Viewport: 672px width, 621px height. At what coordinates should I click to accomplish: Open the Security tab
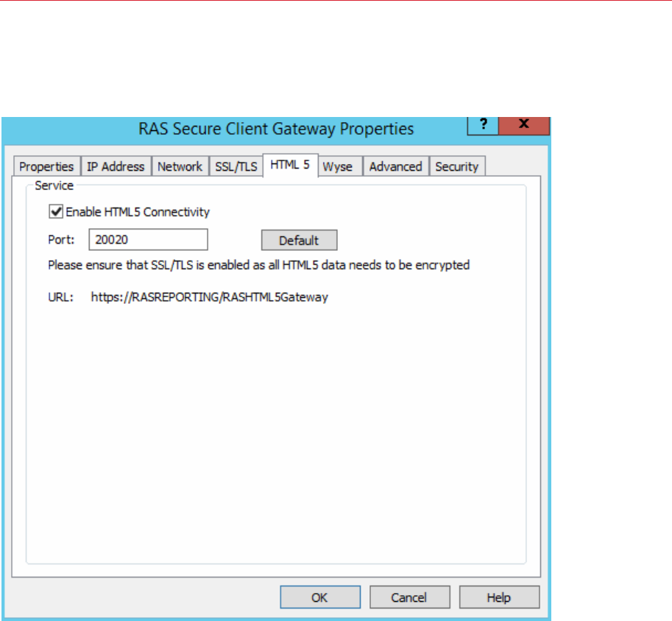click(457, 166)
